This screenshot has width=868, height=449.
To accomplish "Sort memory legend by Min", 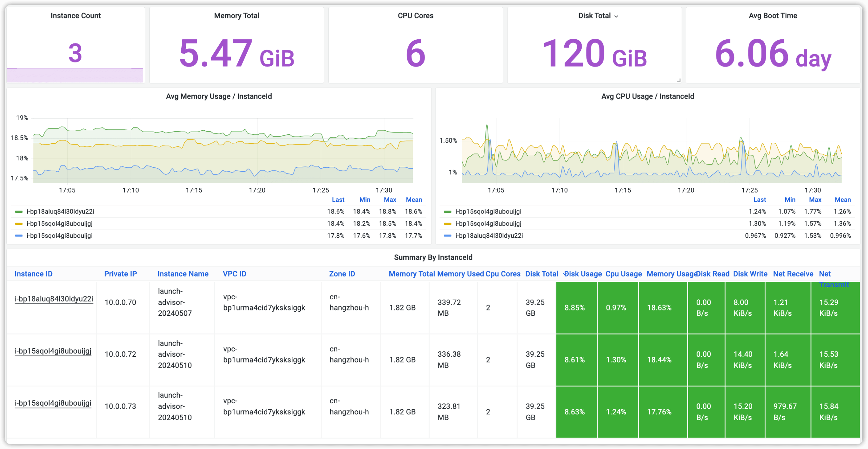I will 365,200.
